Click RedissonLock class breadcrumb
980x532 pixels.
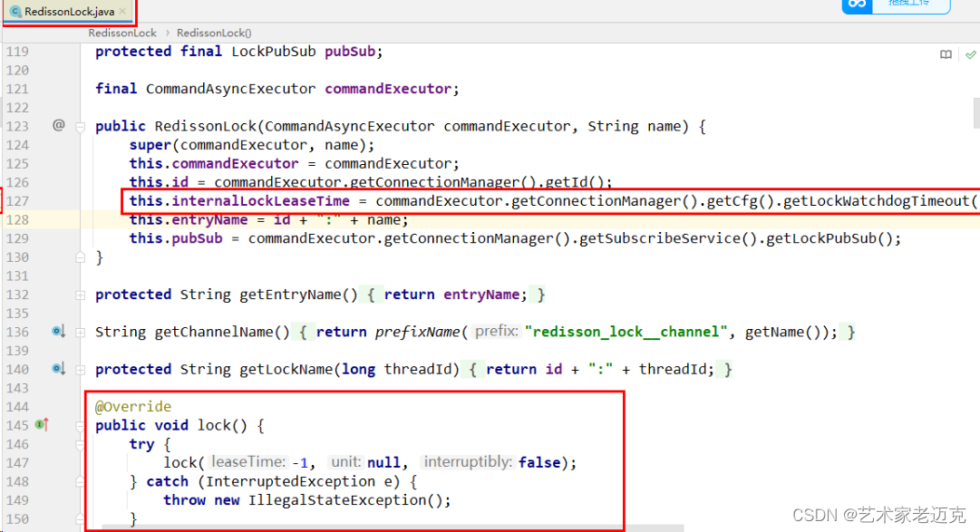(x=122, y=33)
